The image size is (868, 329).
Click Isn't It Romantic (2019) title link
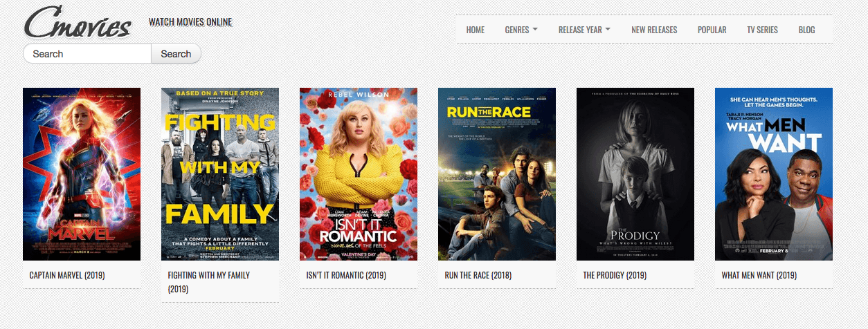coord(346,275)
